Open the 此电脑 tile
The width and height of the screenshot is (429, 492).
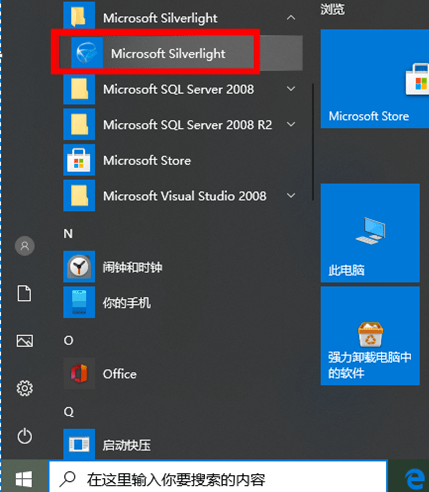(x=370, y=233)
